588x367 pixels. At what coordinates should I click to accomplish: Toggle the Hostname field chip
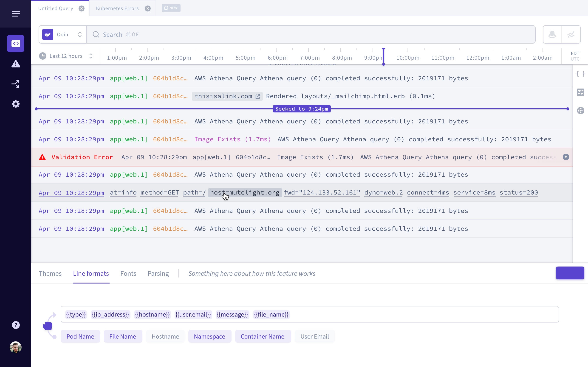[x=165, y=336]
